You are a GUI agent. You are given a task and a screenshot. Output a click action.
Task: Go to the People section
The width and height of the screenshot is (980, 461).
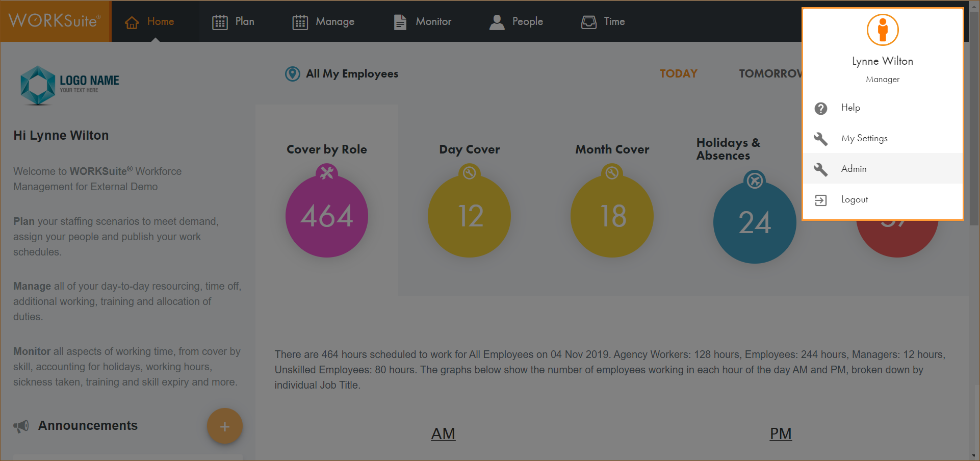[x=516, y=21]
